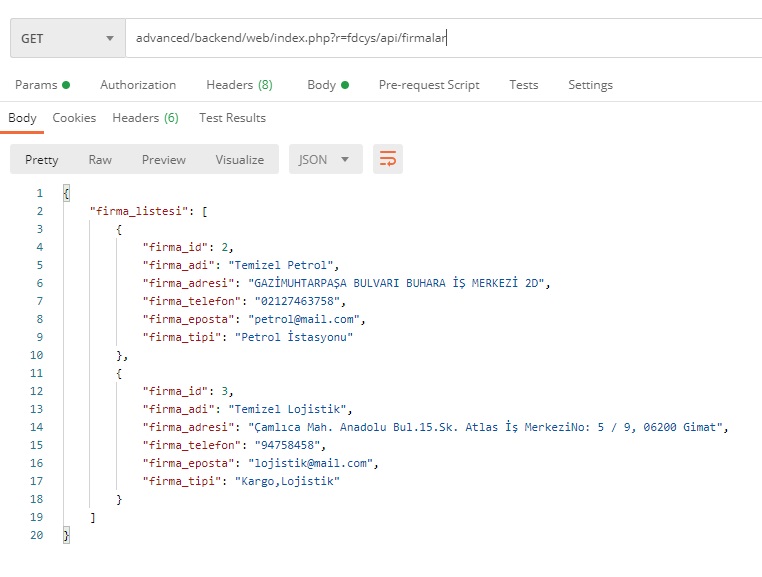Open the request Settings tab

point(590,85)
